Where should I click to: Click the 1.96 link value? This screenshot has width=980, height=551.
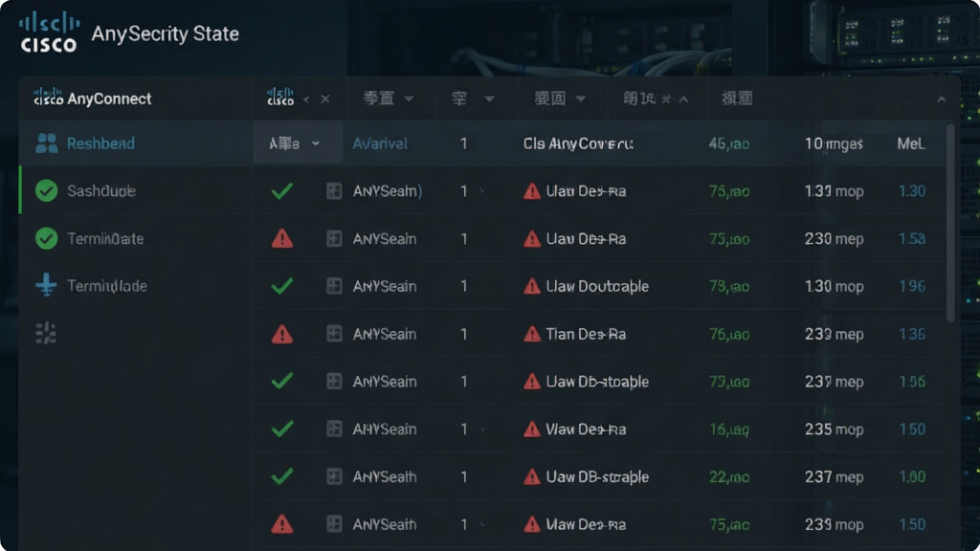coord(912,286)
